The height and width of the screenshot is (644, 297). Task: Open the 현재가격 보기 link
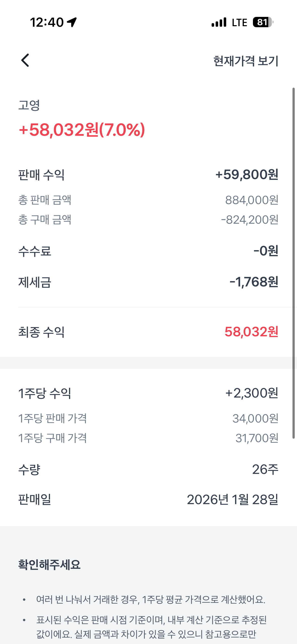[x=246, y=61]
